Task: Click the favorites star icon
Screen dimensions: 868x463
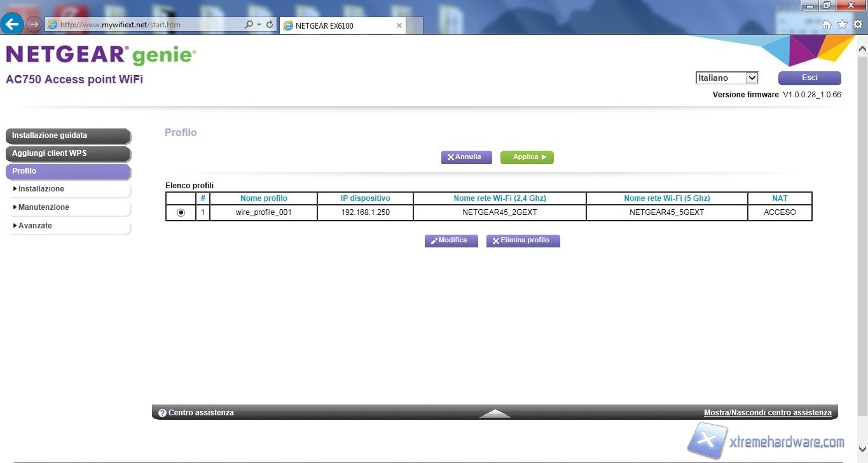Action: (x=842, y=25)
